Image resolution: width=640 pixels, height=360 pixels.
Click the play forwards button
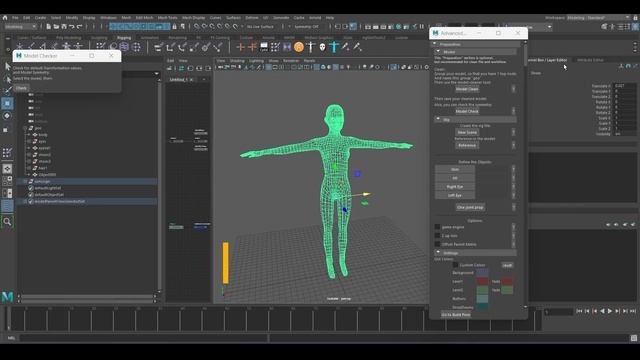[x=610, y=311]
